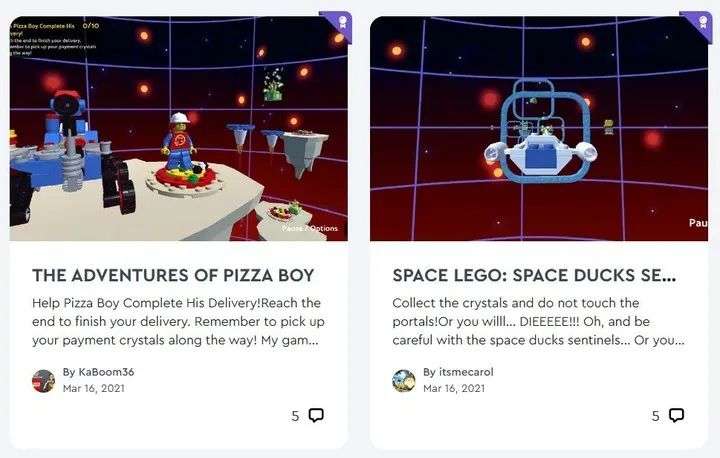Viewport: 720px width, 458px height.
Task: Click comment count 5 on Space Lego card
Action: pos(656,416)
